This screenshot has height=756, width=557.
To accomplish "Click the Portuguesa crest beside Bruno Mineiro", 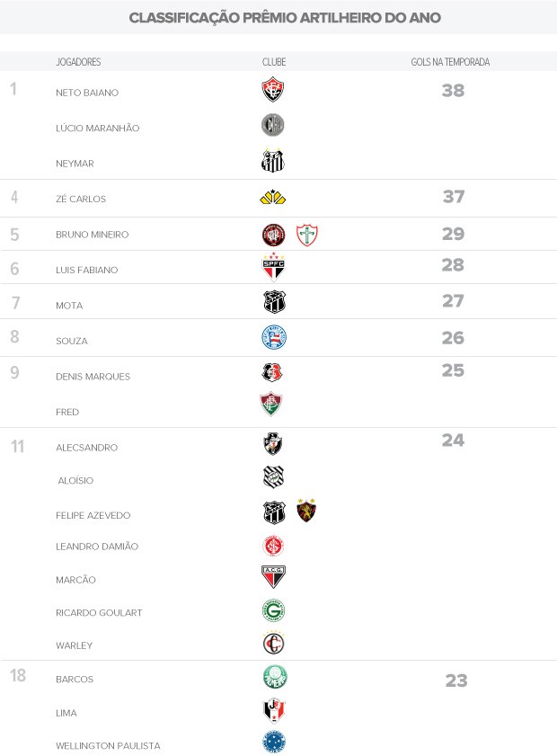I will tap(307, 235).
